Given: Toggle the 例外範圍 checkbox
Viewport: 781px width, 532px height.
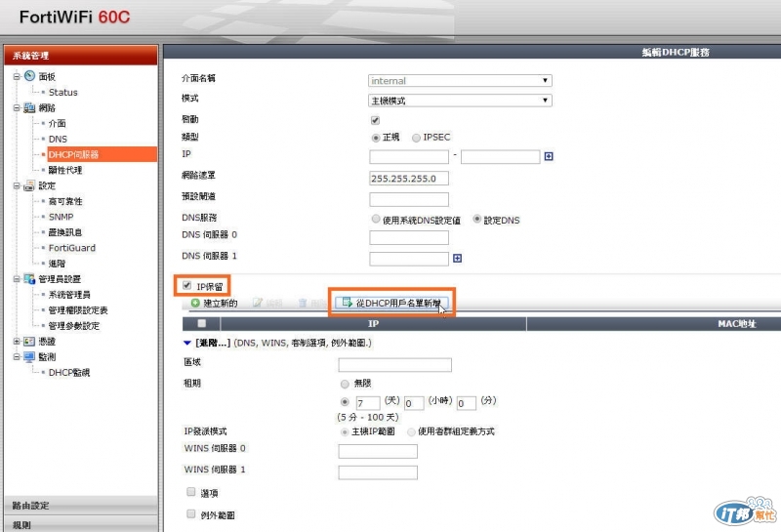Looking at the screenshot, I should pos(190,513).
